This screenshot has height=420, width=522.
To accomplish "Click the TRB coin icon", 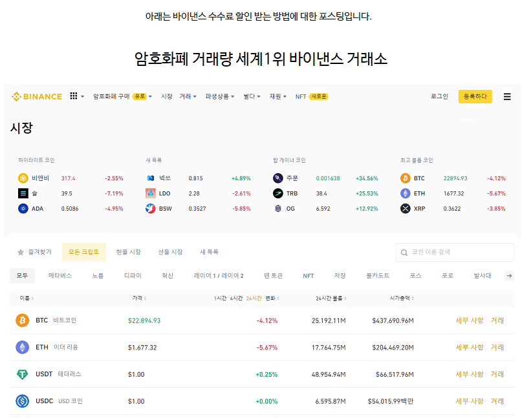I will (x=278, y=193).
